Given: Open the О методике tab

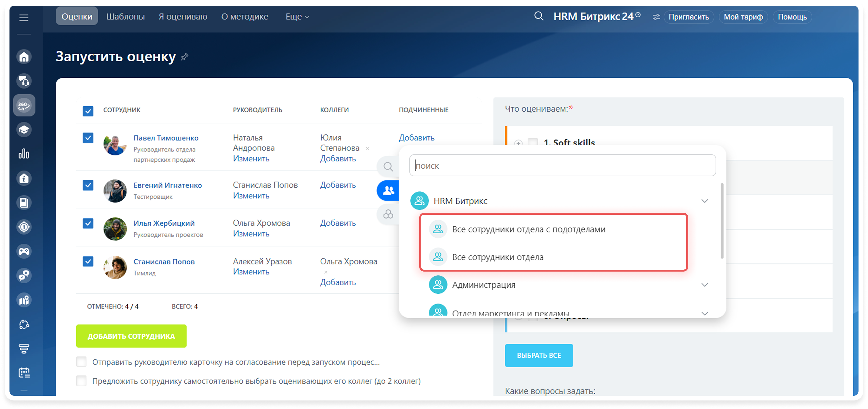Looking at the screenshot, I should [x=245, y=17].
